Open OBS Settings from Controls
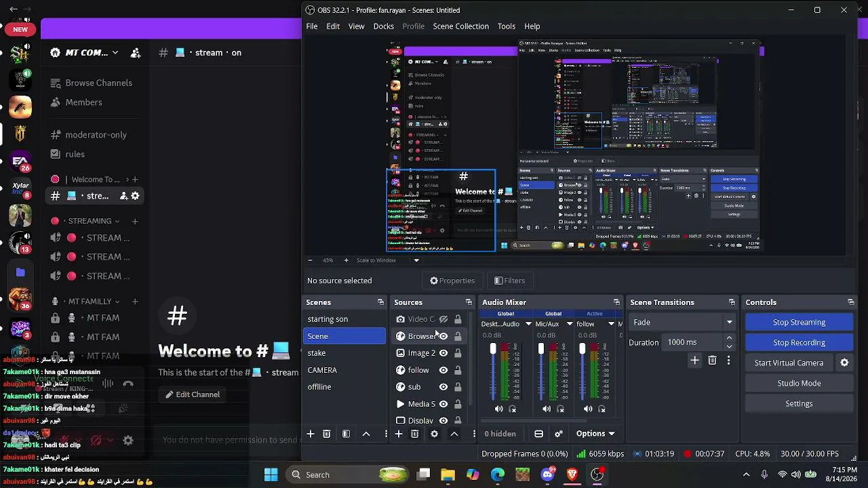This screenshot has width=868, height=488. [799, 404]
